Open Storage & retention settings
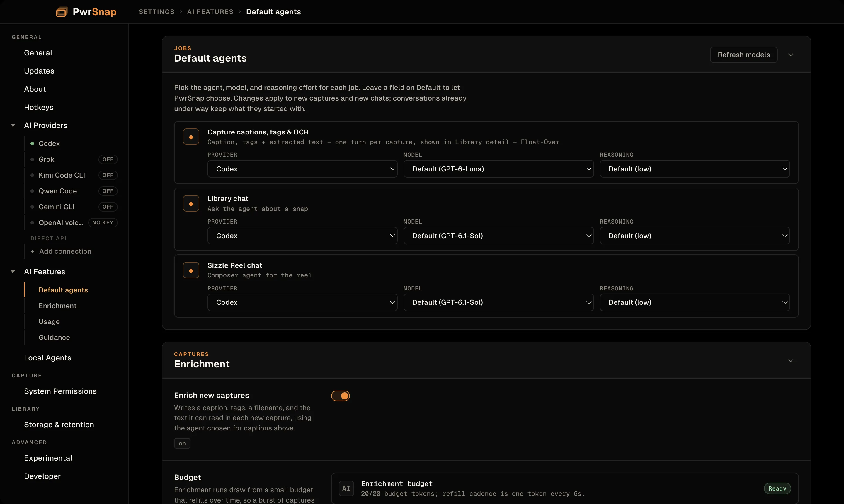The image size is (844, 504). click(x=59, y=425)
